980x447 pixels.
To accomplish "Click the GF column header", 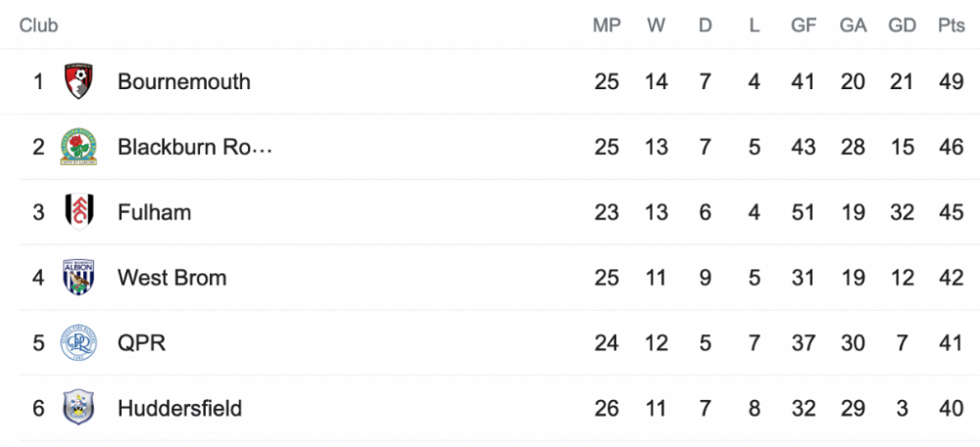I will tap(804, 25).
